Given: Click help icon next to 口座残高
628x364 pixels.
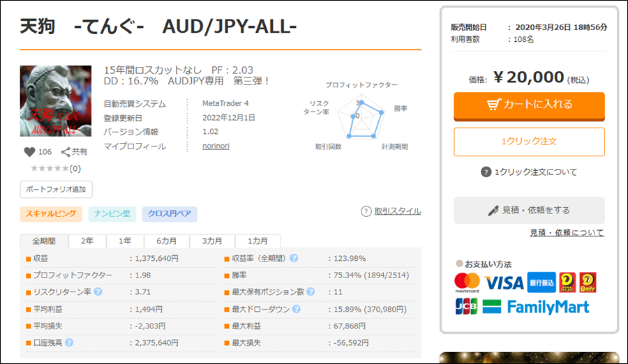Looking at the screenshot, I should [69, 342].
